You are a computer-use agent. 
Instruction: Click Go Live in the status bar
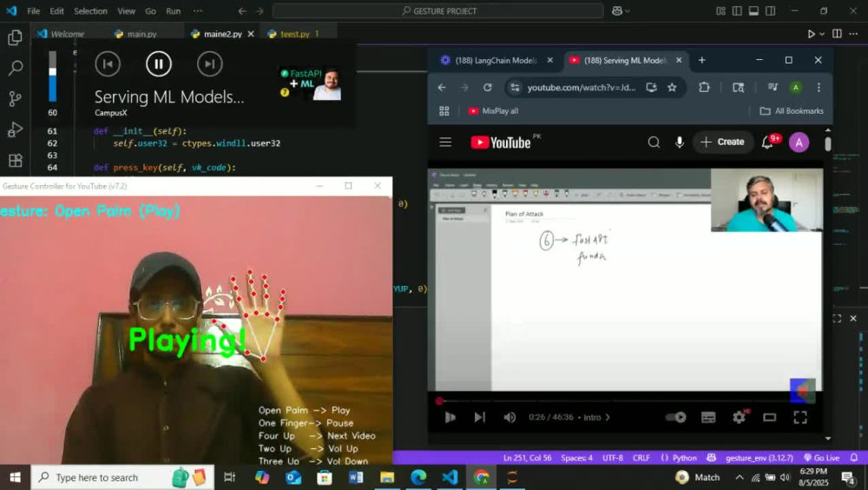(x=821, y=458)
